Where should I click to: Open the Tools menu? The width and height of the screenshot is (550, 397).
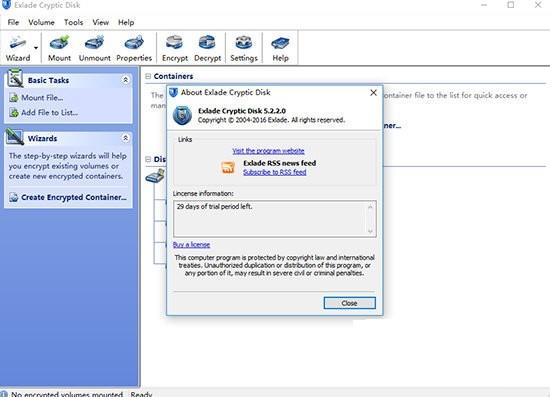point(73,22)
